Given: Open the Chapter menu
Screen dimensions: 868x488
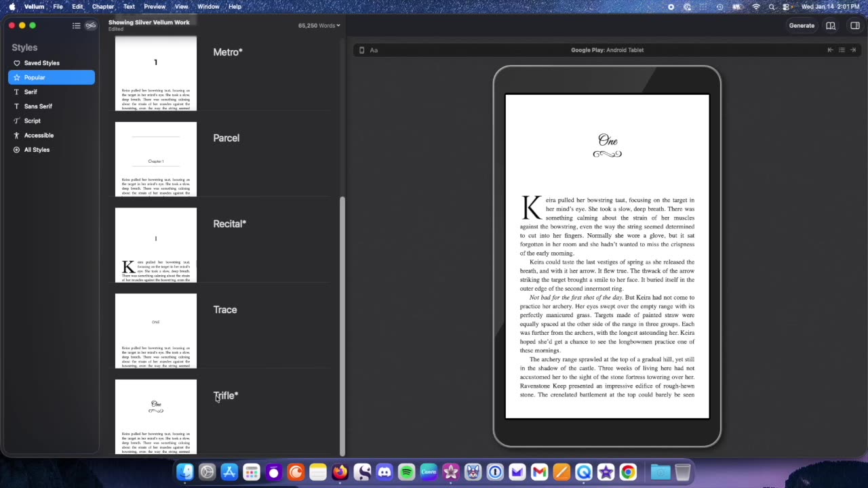Looking at the screenshot, I should [103, 7].
